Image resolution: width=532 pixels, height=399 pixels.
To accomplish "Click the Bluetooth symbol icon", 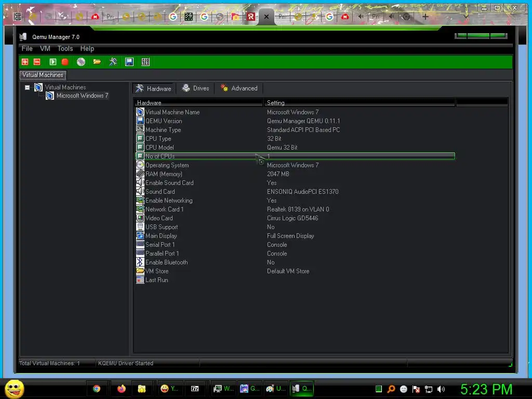I will [x=140, y=262].
